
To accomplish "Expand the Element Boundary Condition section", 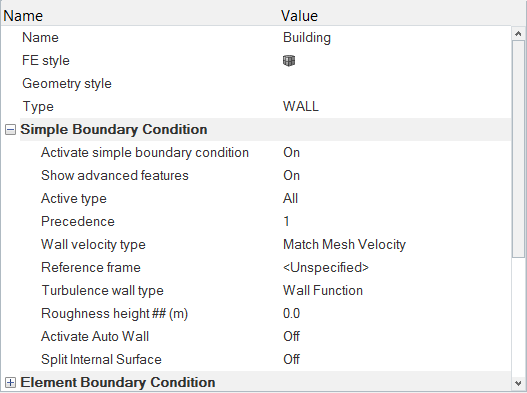I will [10, 383].
